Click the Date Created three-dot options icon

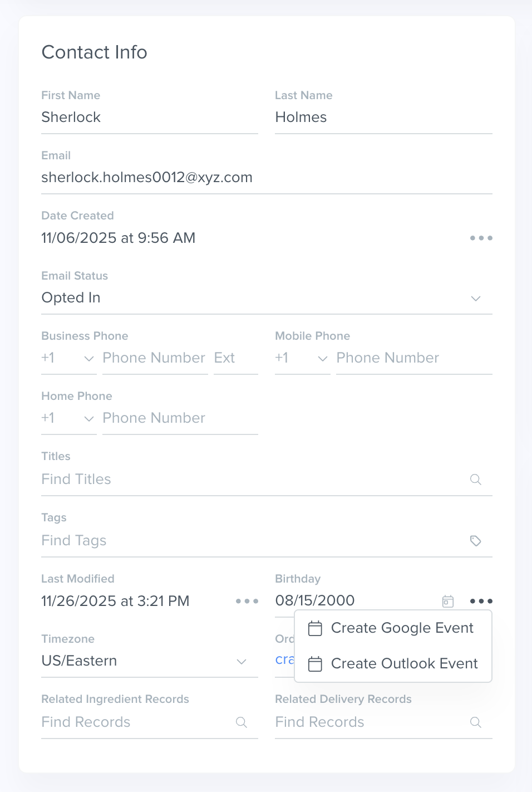[x=481, y=238]
